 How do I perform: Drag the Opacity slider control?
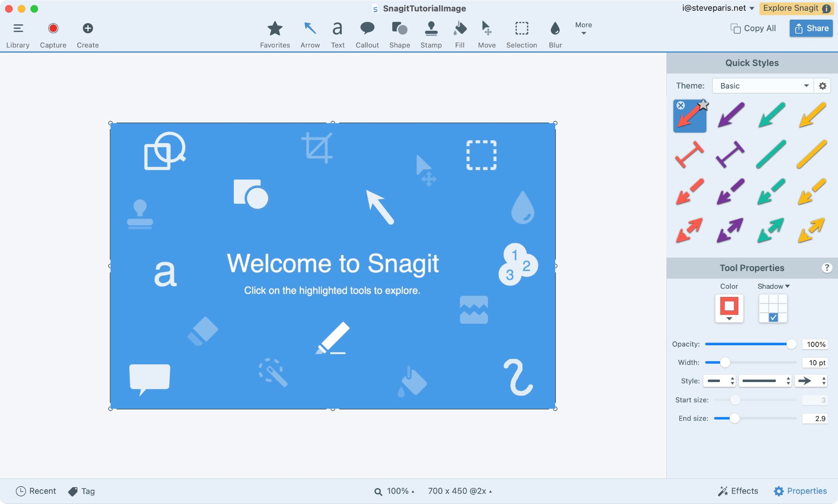point(791,344)
